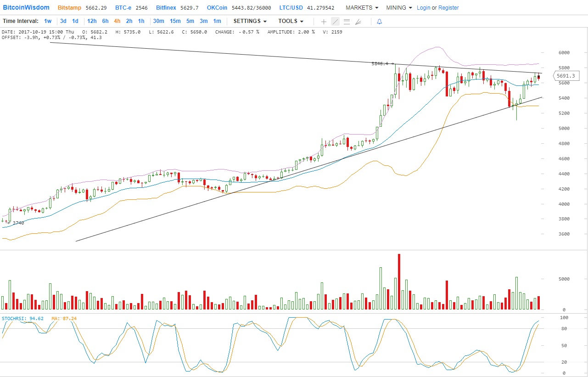Open the MARKETS dropdown
This screenshot has height=377, width=588.
[362, 8]
